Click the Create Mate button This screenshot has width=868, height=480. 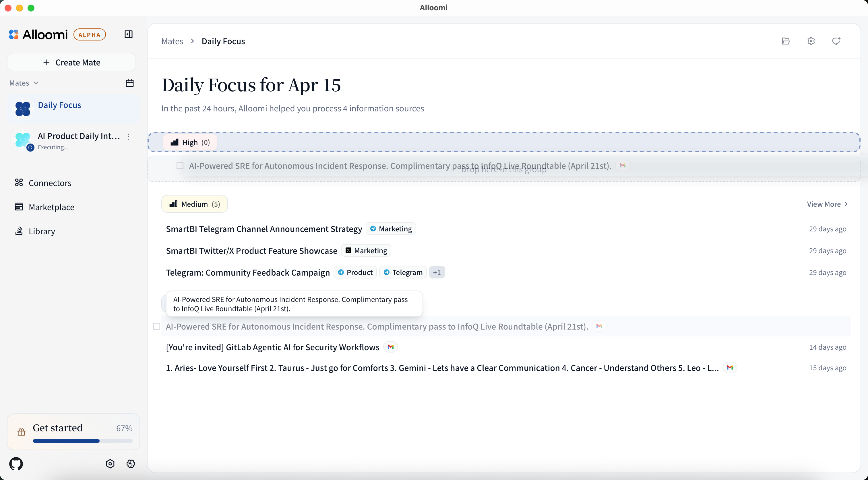point(71,62)
